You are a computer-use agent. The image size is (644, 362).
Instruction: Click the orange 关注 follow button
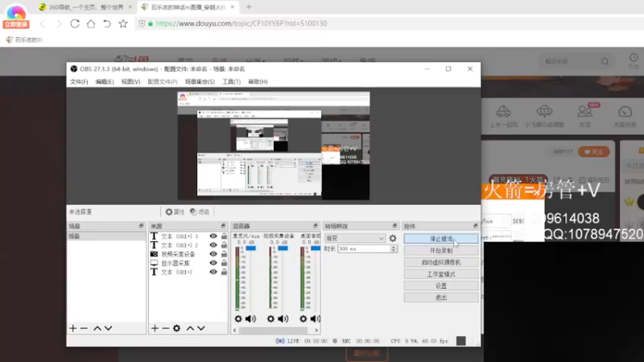[594, 152]
